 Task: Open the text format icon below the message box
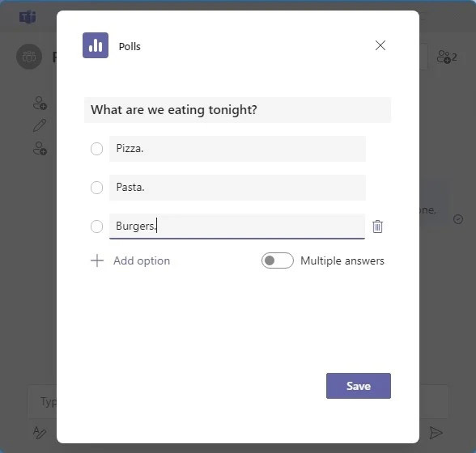[40, 433]
